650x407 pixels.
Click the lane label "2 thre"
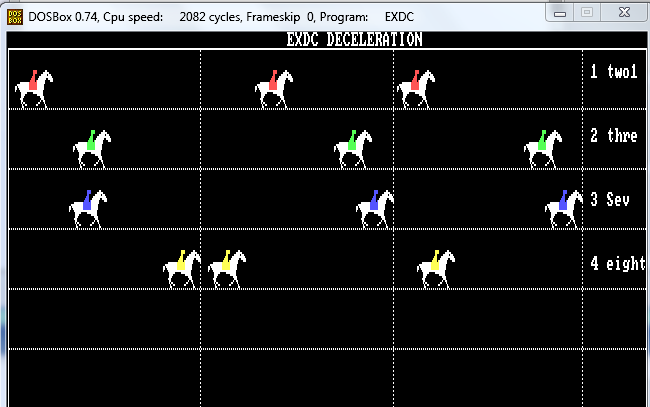pos(614,136)
